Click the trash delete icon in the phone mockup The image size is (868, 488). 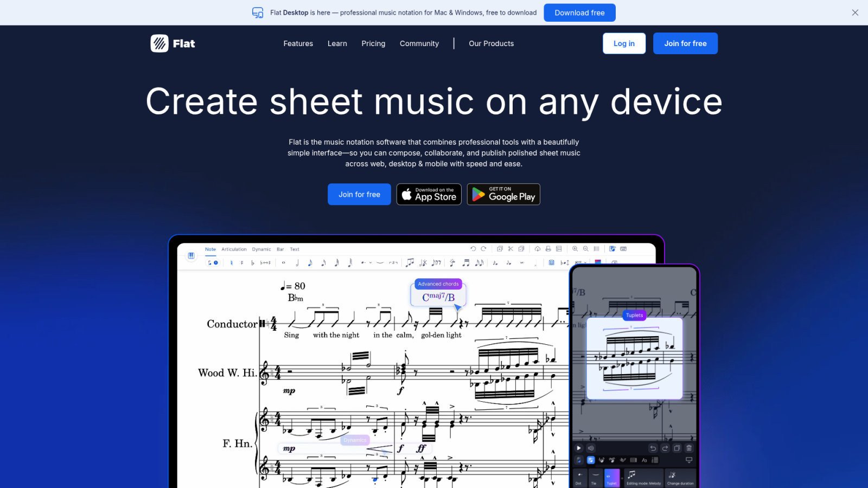click(x=689, y=448)
